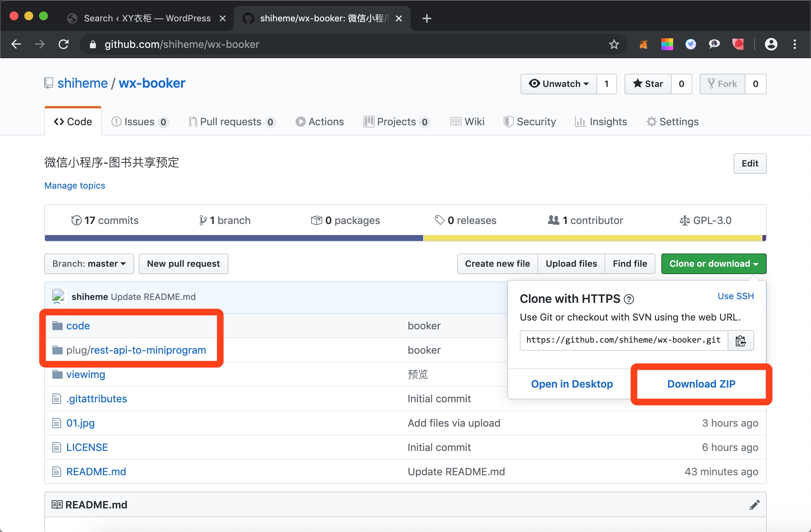The image size is (811, 532).
Task: Open the Insights tab
Action: (601, 122)
